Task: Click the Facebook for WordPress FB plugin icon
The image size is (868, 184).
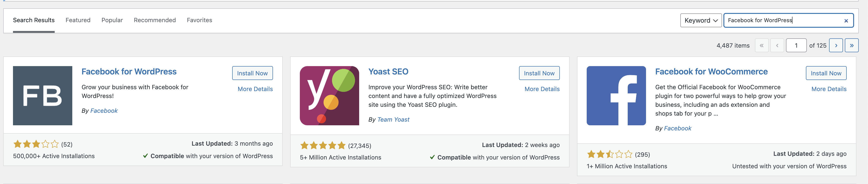Action: click(x=42, y=95)
